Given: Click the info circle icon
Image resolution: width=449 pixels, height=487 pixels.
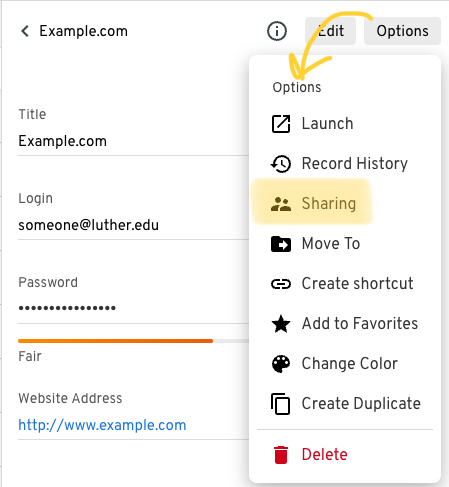Looking at the screenshot, I should tap(277, 31).
